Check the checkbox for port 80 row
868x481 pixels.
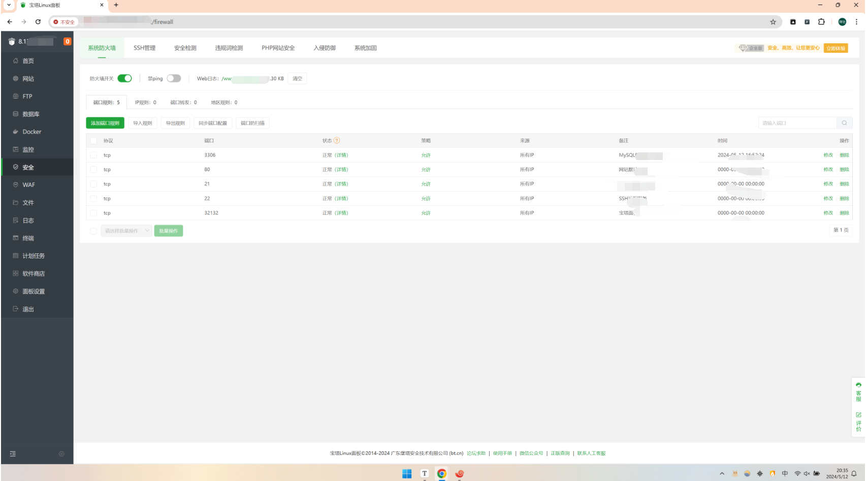[x=93, y=170]
